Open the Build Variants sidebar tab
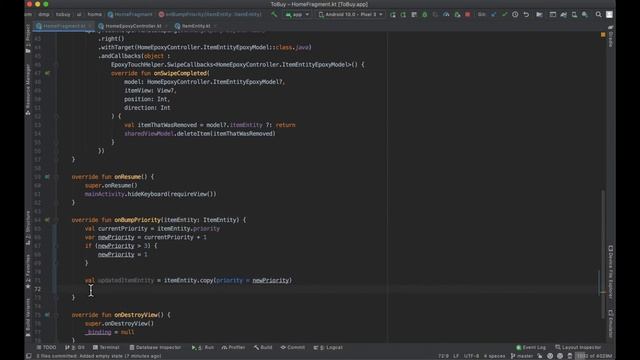 point(28,318)
